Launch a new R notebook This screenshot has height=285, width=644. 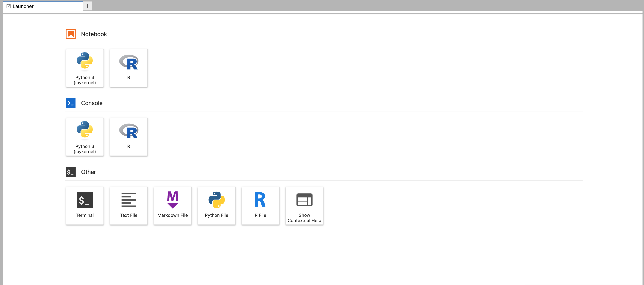(x=128, y=68)
